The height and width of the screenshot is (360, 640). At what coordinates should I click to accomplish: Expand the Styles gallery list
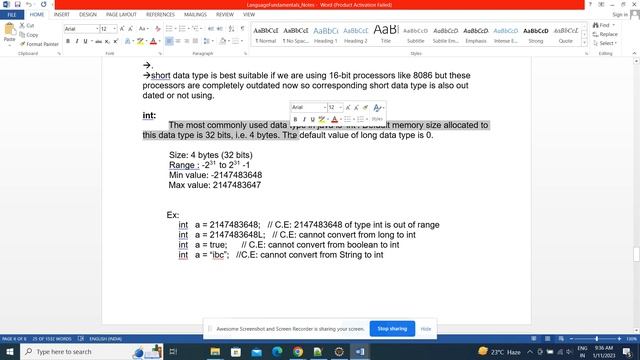coord(584,42)
